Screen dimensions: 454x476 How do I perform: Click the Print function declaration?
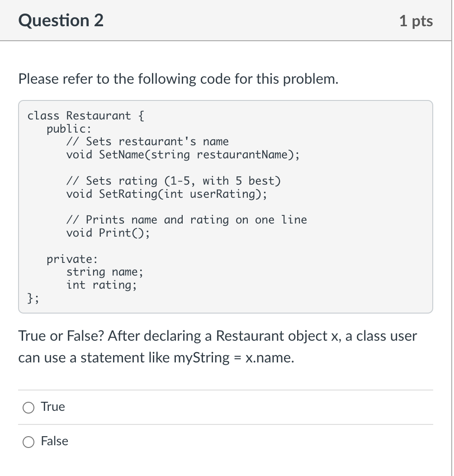pos(104,233)
